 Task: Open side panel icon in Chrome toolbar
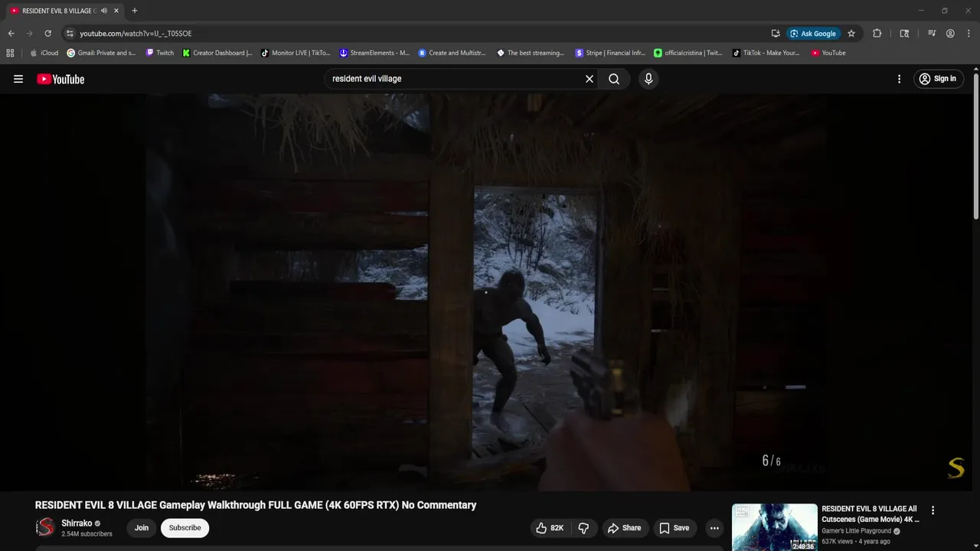(904, 34)
